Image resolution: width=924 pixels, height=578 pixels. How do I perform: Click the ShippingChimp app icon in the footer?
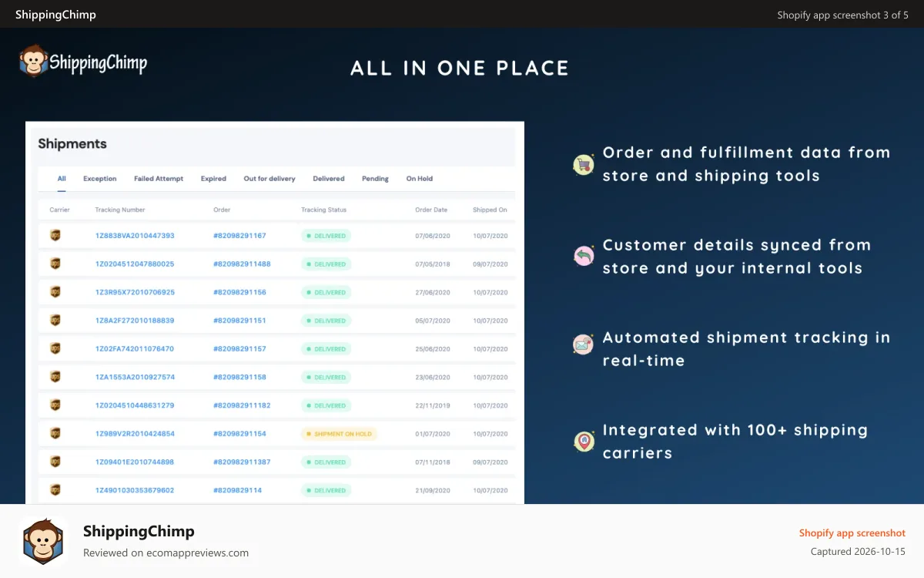(43, 542)
